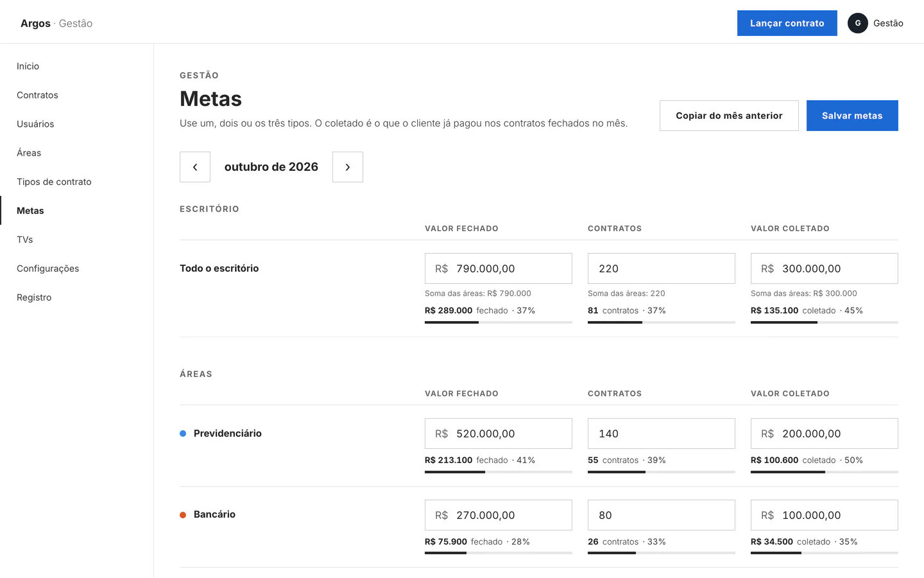Click "R$ 135.100 coletado · 45%" text
Image resolution: width=924 pixels, height=578 pixels.
[807, 311]
